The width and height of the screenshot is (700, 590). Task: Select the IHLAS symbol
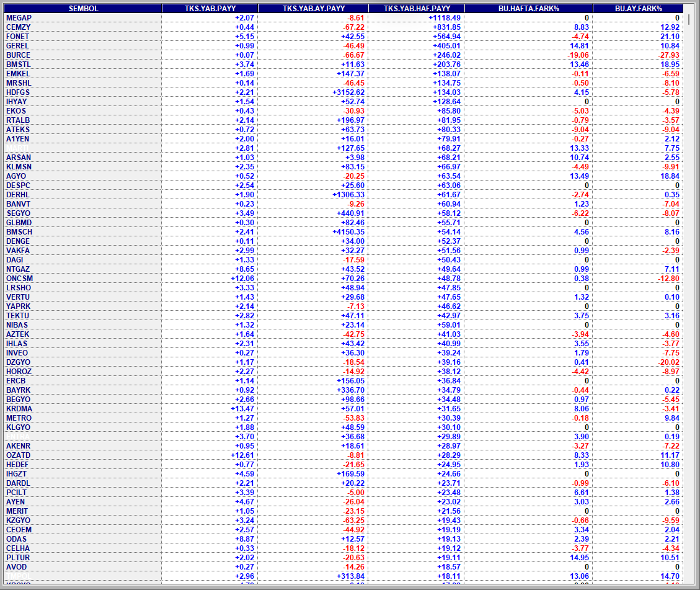(17, 344)
